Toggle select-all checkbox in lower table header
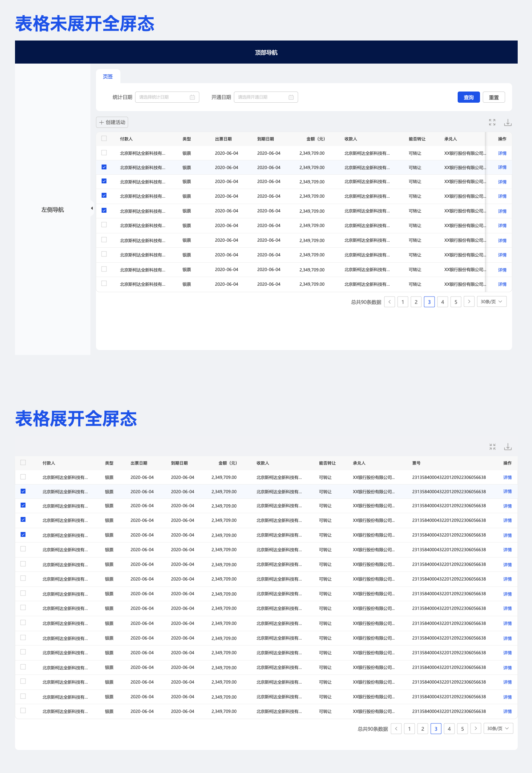Image resolution: width=532 pixels, height=773 pixels. (23, 462)
